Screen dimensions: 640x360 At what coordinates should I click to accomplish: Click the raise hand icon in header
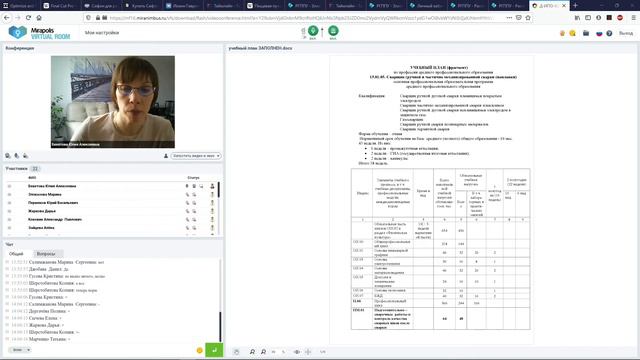click(x=562, y=33)
